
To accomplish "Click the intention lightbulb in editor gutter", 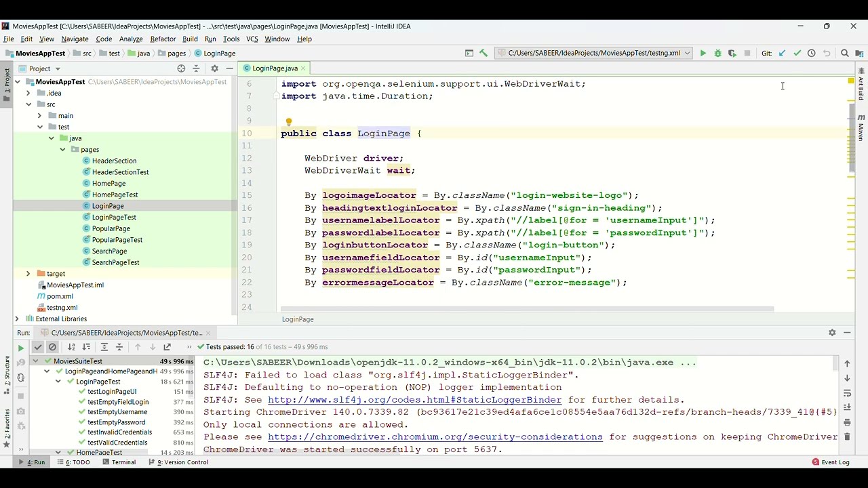I will [x=289, y=122].
